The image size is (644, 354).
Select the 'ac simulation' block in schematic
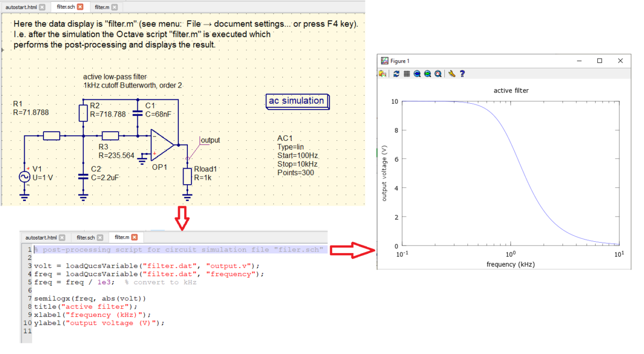(x=297, y=101)
